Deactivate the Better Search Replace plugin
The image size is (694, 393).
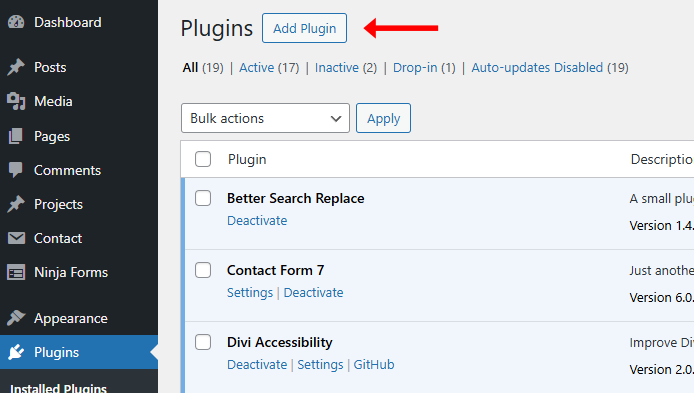[x=257, y=220]
